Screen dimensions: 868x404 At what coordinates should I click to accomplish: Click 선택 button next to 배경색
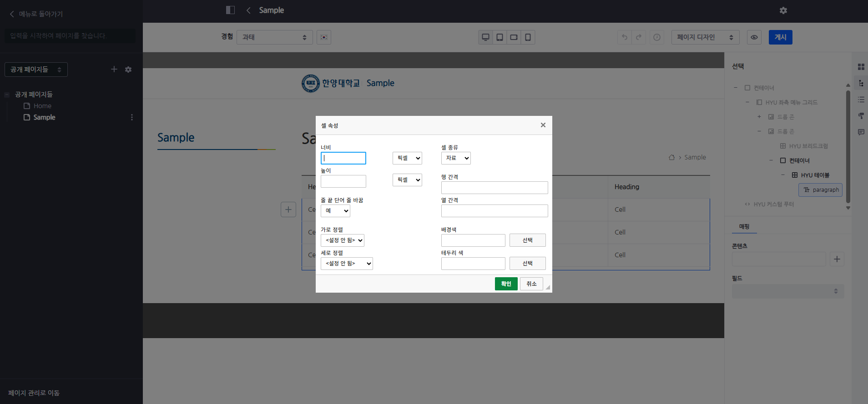[527, 240]
